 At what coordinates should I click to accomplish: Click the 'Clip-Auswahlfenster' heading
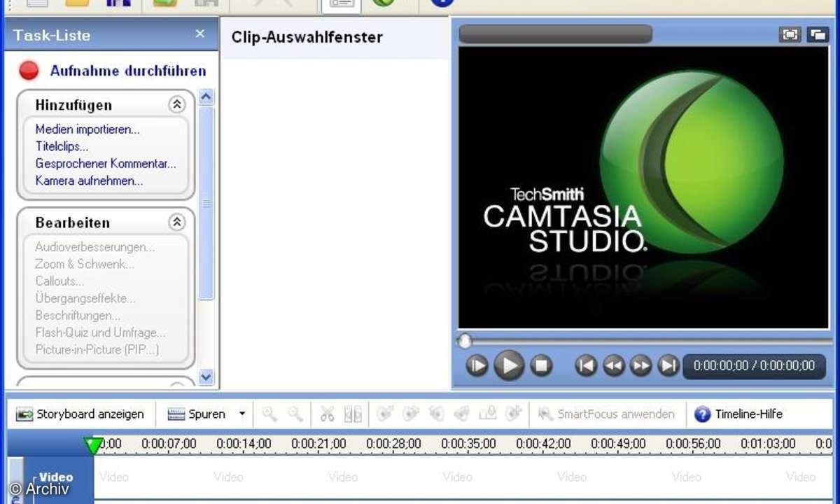coord(307,37)
